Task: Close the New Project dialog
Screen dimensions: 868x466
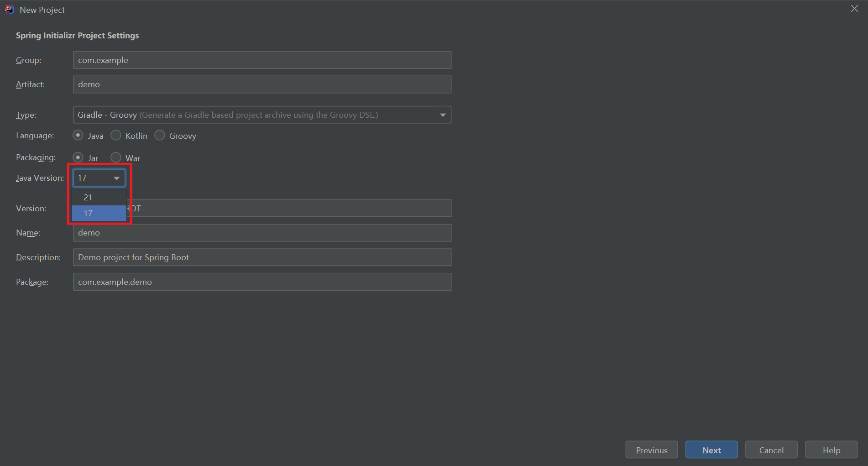Action: point(854,9)
